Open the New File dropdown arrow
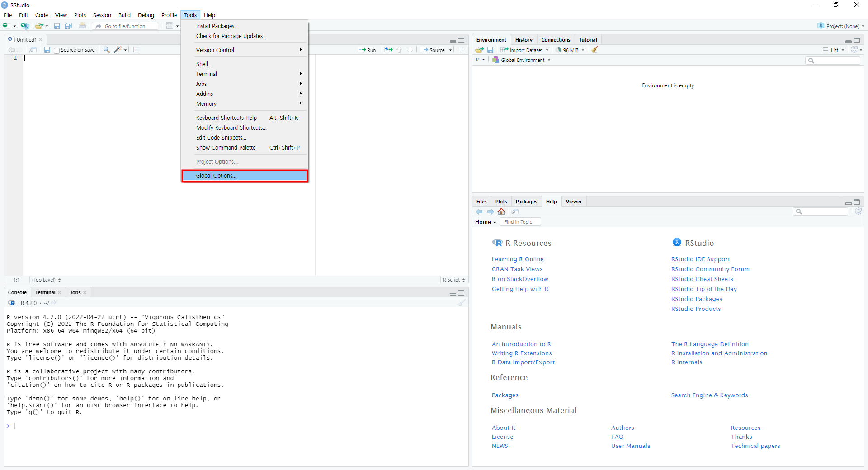868x470 pixels. [x=14, y=26]
